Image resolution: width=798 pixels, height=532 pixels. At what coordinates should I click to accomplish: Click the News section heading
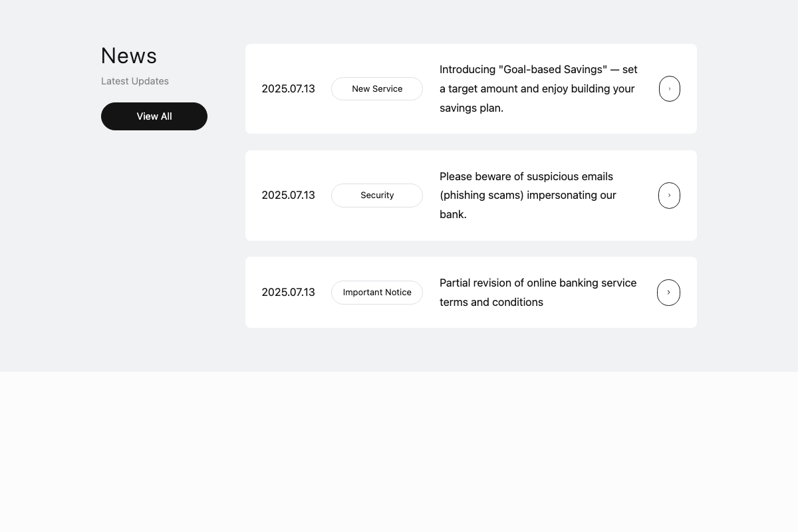pyautogui.click(x=129, y=56)
